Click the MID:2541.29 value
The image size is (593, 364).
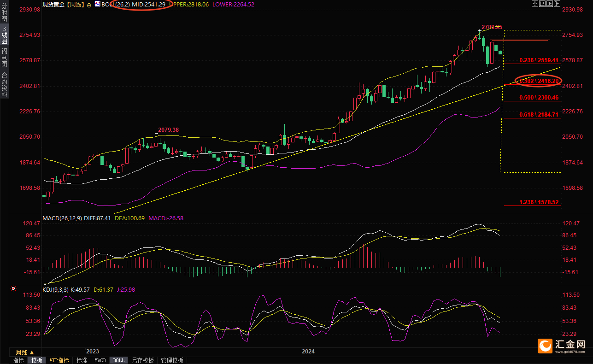148,4
